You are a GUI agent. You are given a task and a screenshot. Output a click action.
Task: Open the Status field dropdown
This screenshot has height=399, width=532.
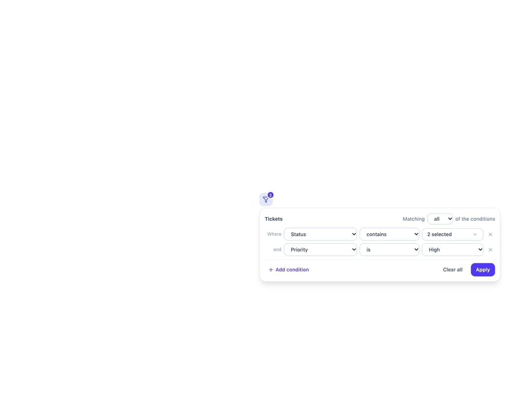pos(320,234)
